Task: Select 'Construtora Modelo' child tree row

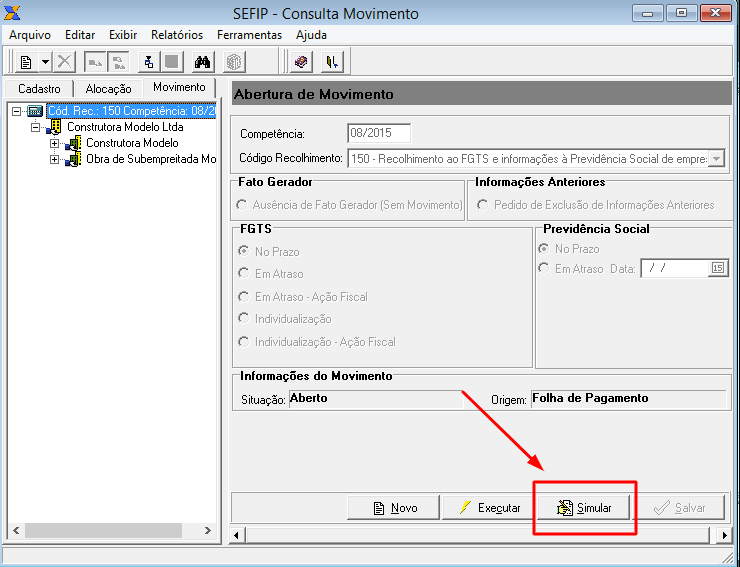Action: [132, 143]
